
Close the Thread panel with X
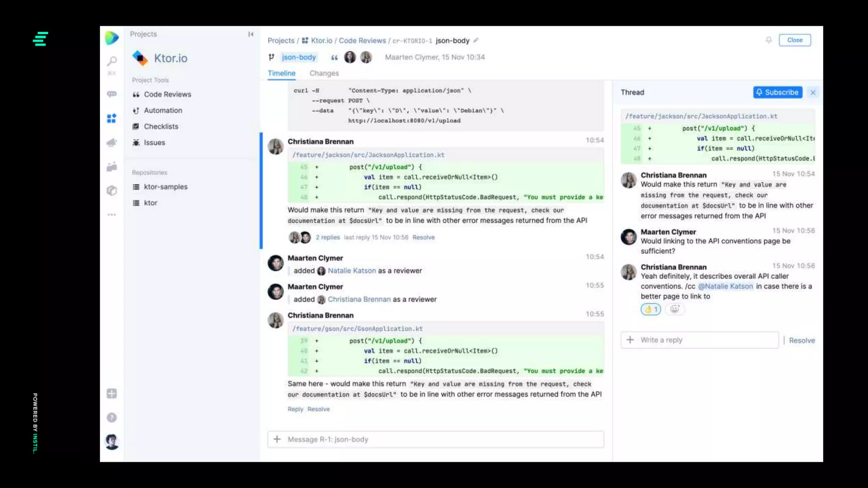click(x=812, y=92)
